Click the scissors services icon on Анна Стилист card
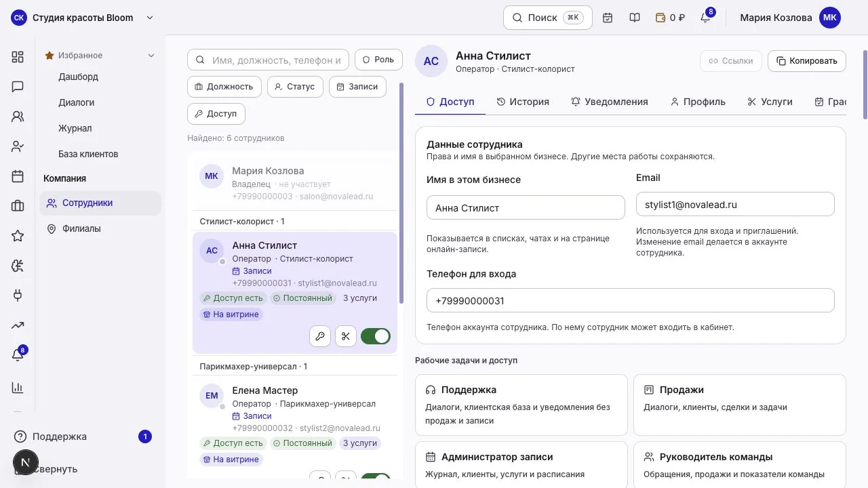The width and height of the screenshot is (868, 488). (346, 336)
